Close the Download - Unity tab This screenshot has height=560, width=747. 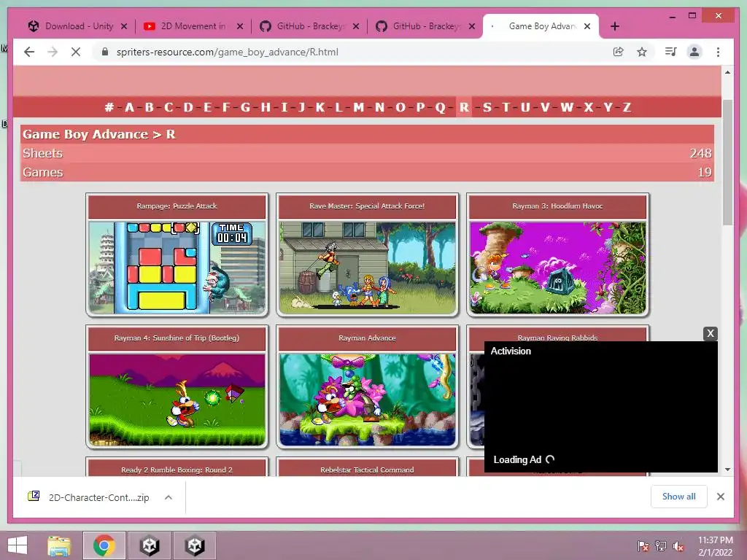tap(124, 26)
